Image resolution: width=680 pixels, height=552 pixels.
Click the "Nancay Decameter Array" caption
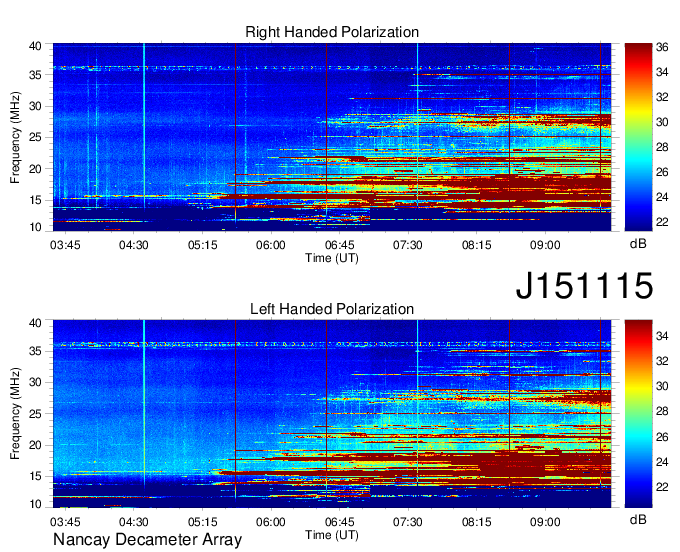pos(147,539)
